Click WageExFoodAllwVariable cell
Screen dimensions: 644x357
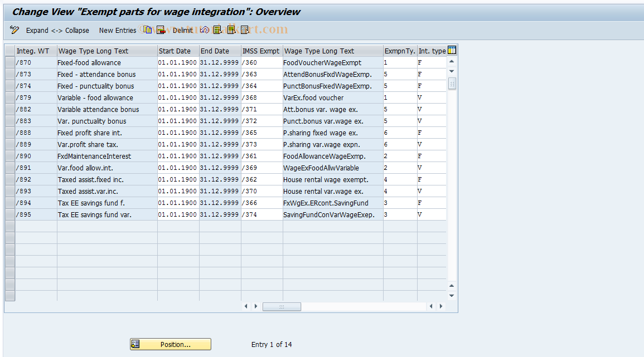333,168
